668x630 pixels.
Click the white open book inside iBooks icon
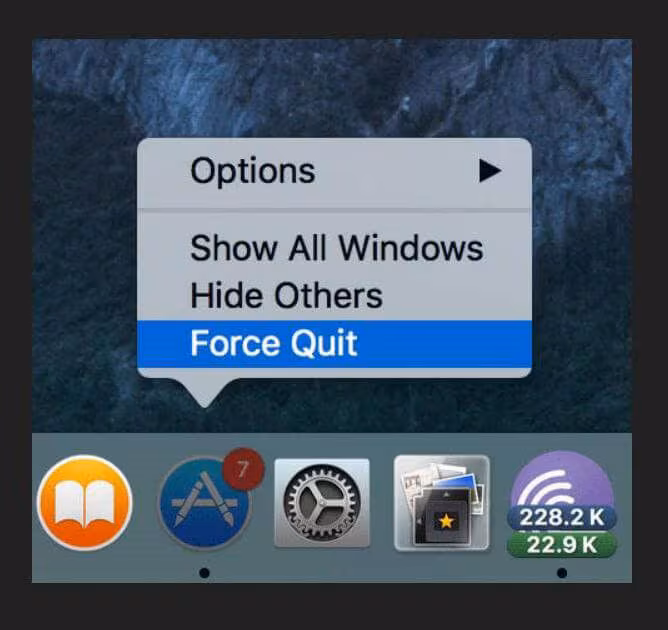84,503
